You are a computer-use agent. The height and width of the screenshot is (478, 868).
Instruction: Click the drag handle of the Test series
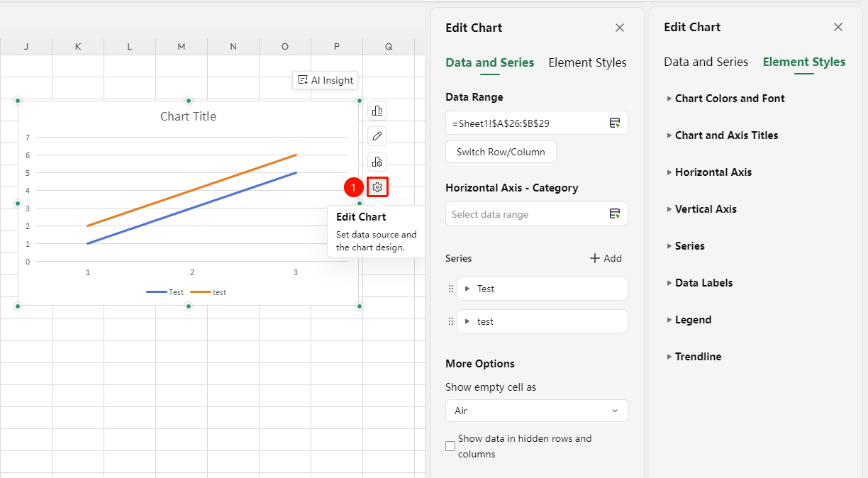pos(451,289)
